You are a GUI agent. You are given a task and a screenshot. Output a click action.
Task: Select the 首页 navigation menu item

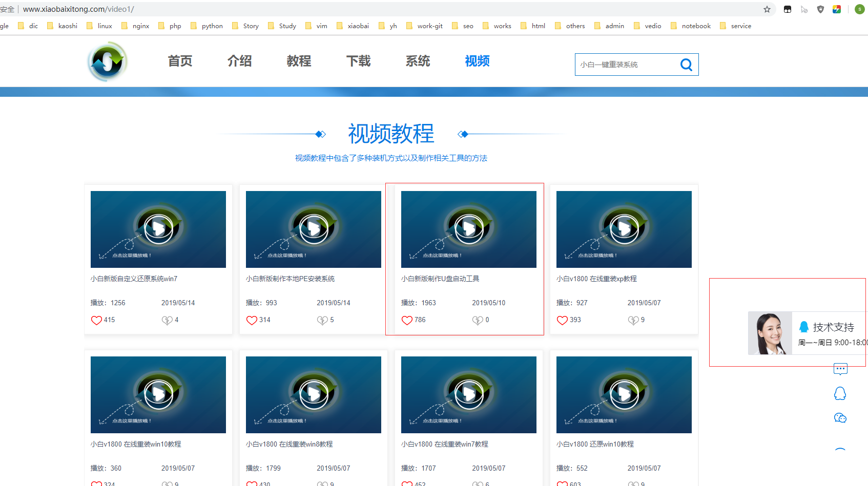(x=179, y=61)
